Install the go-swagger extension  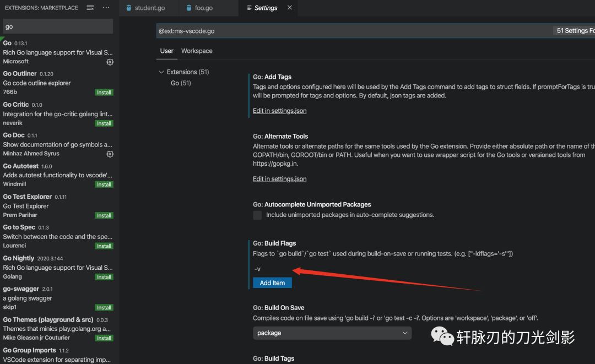pos(104,307)
